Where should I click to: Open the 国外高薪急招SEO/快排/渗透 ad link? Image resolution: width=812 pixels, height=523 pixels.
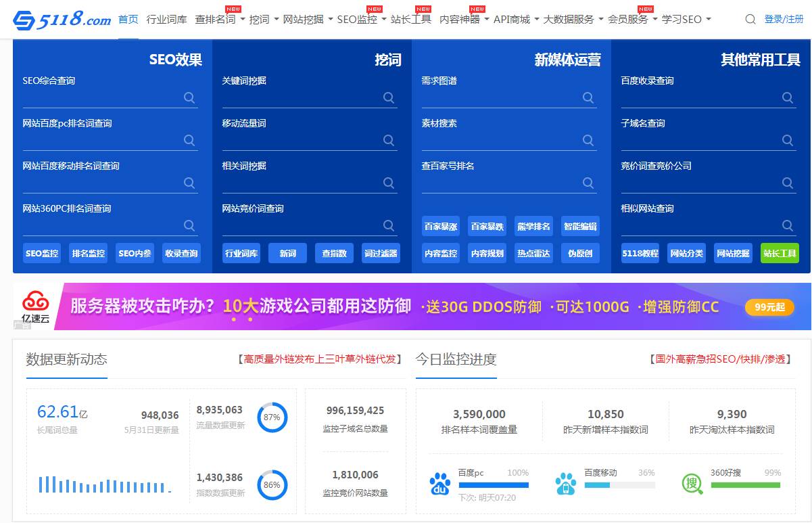[720, 359]
